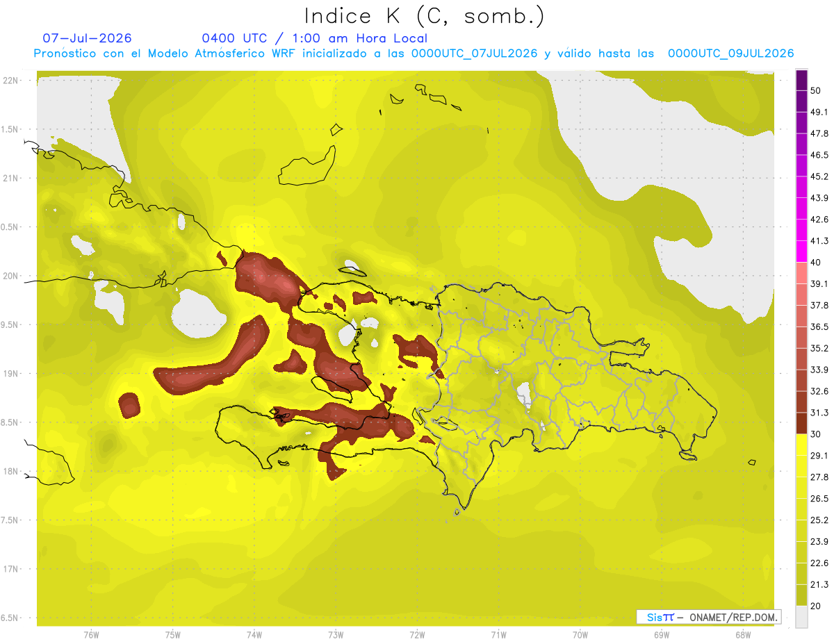Click the "25.2" color scale value
Viewport: 834px width, 644px height.
(x=819, y=520)
